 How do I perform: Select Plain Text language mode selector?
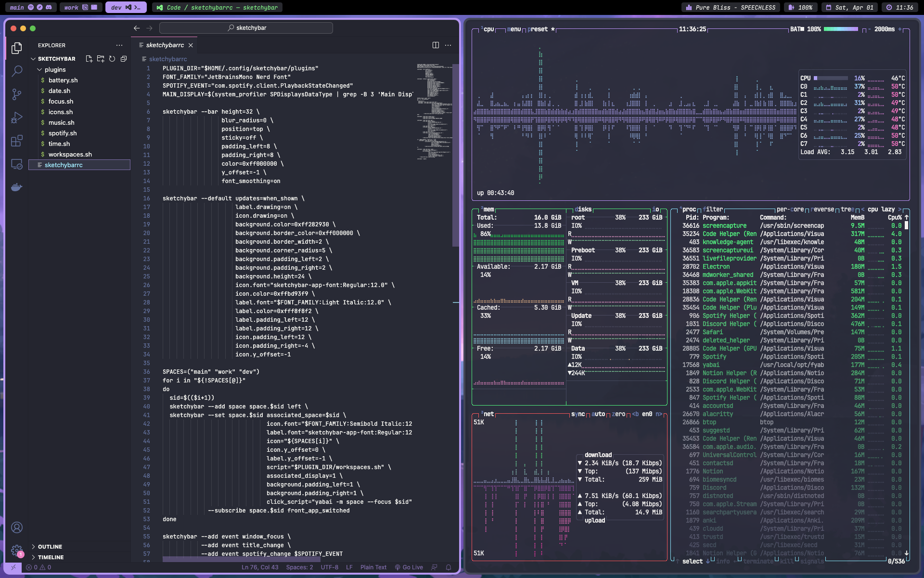click(373, 567)
